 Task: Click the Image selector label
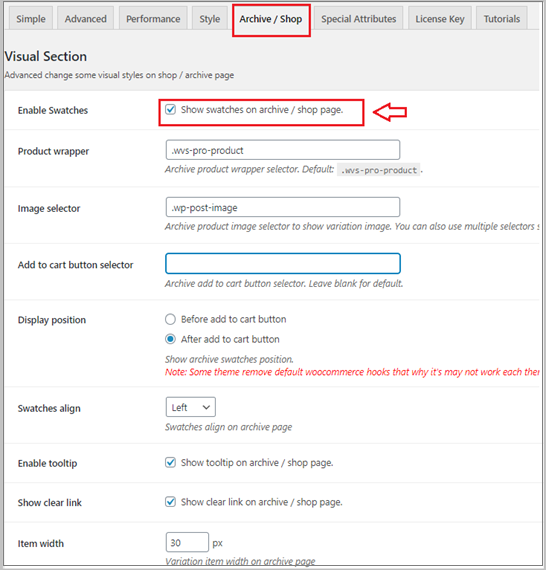pos(49,208)
